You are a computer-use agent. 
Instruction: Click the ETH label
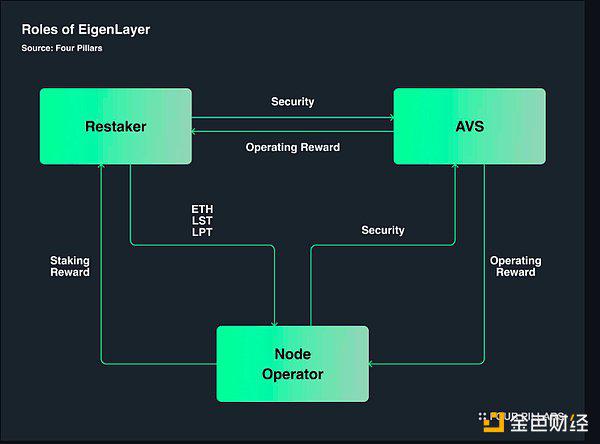(x=202, y=209)
